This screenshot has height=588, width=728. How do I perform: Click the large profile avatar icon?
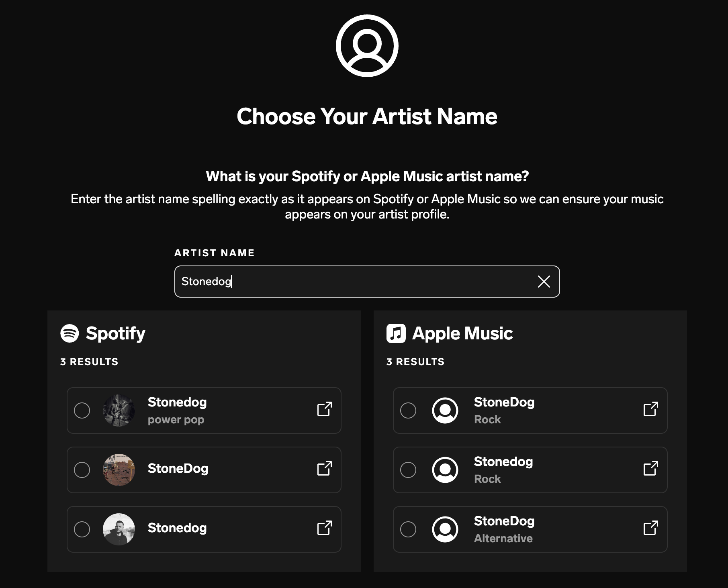click(367, 46)
